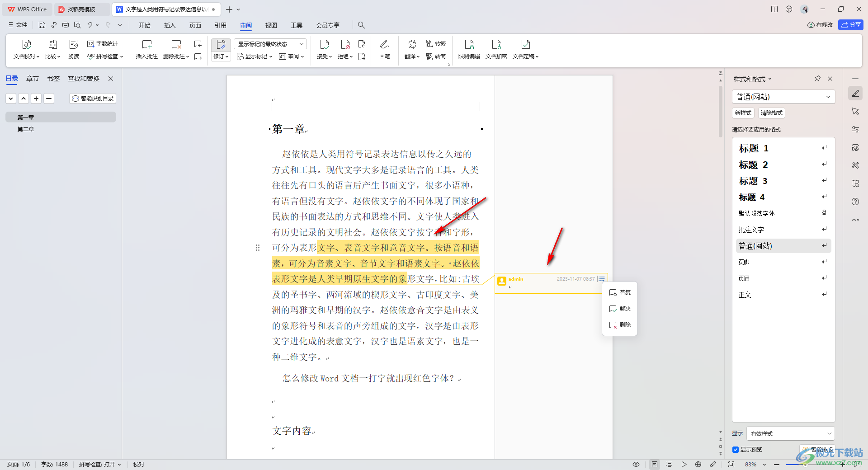Switch to outline view in status bar
This screenshot has height=470, width=868.
669,465
